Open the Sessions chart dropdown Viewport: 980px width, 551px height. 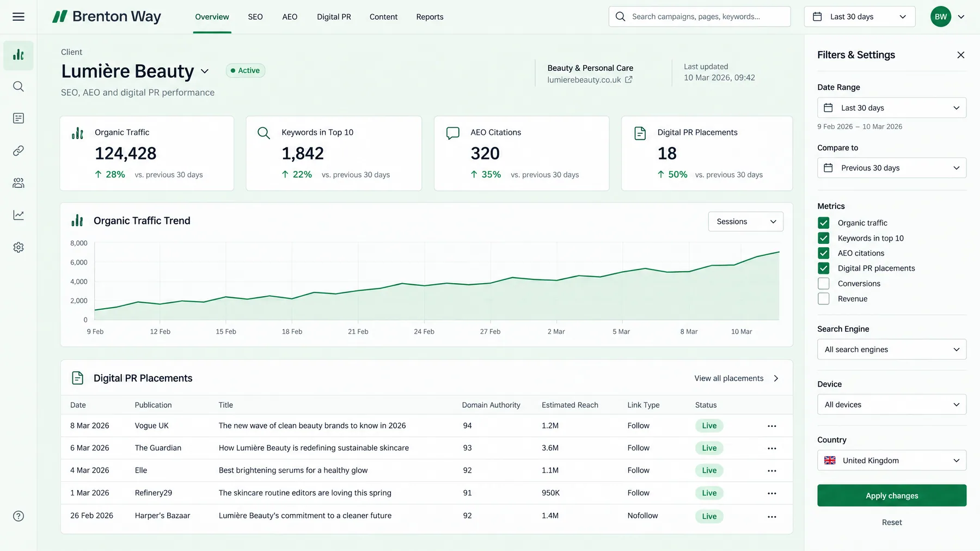point(746,222)
